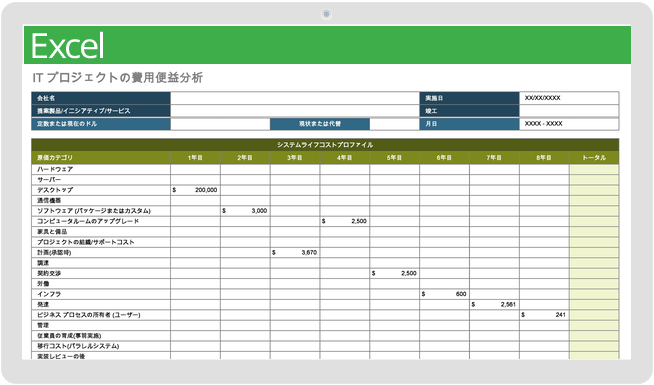Click the 2年目 column header
654x385 pixels.
(245, 158)
